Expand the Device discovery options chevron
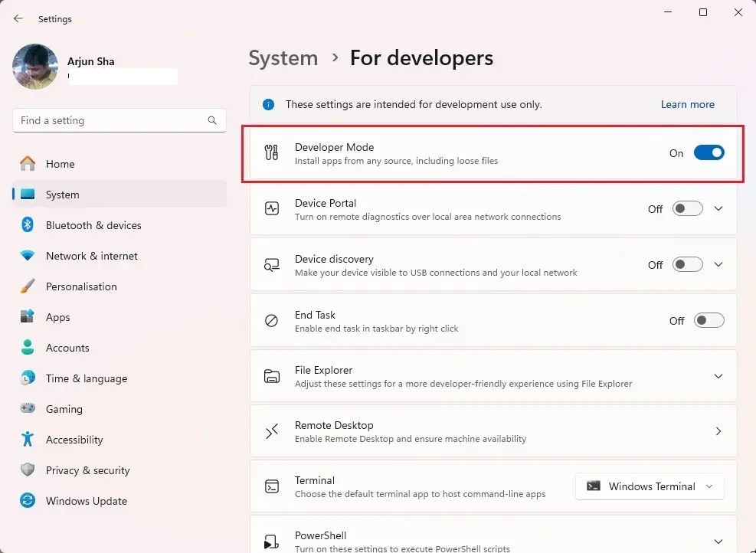Screen dimensions: 756x553 [718, 265]
